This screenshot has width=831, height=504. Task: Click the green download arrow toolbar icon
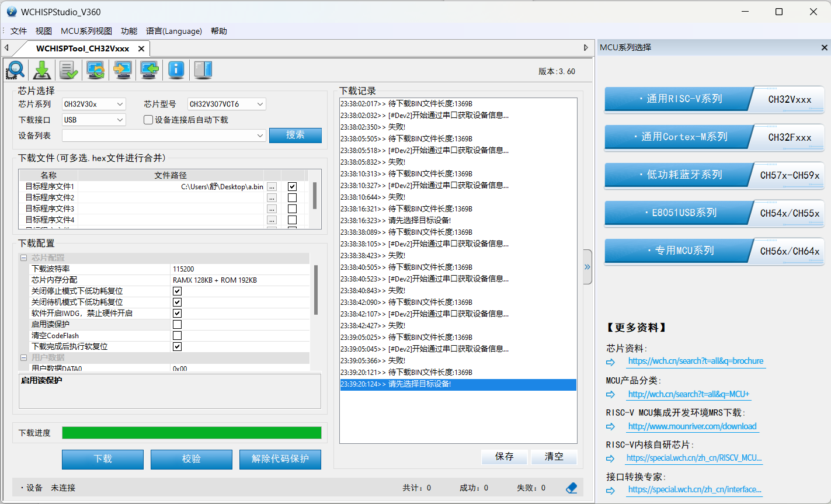(x=41, y=69)
